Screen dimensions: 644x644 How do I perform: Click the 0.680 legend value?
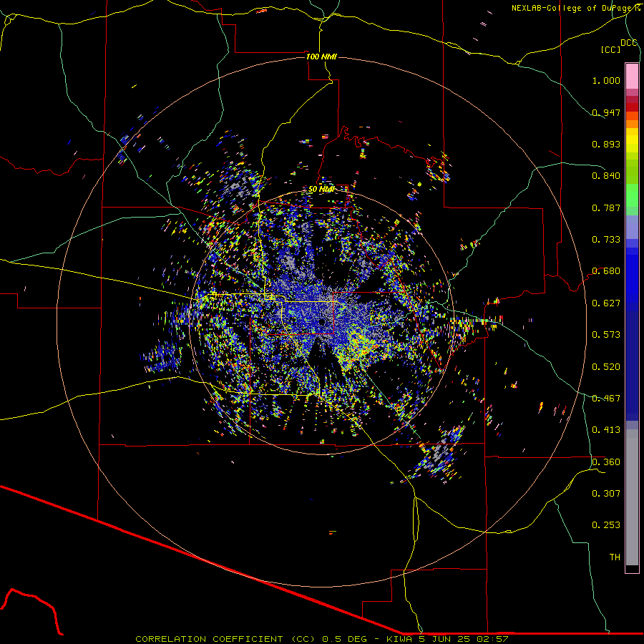coord(606,271)
